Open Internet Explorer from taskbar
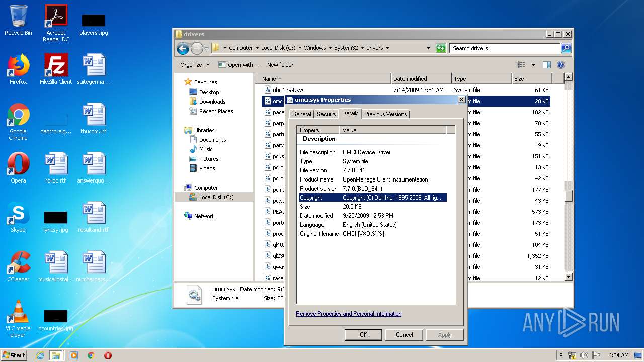Image resolution: width=644 pixels, height=362 pixels. pos(40,355)
